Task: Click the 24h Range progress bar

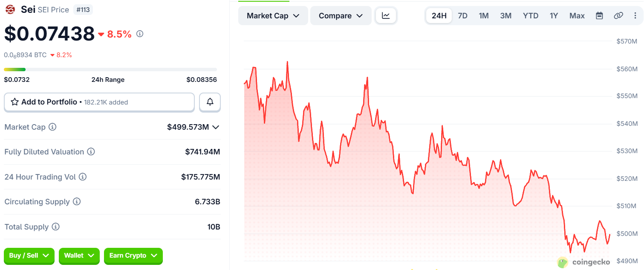Action: coord(110,70)
